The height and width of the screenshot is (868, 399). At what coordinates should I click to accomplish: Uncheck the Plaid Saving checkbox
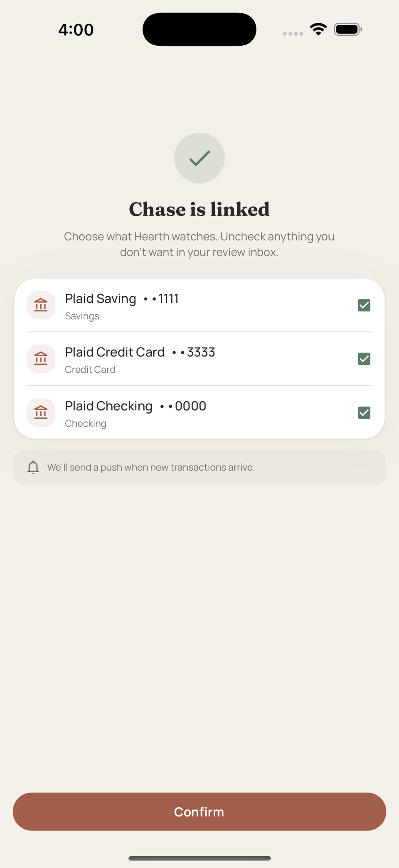(x=364, y=305)
